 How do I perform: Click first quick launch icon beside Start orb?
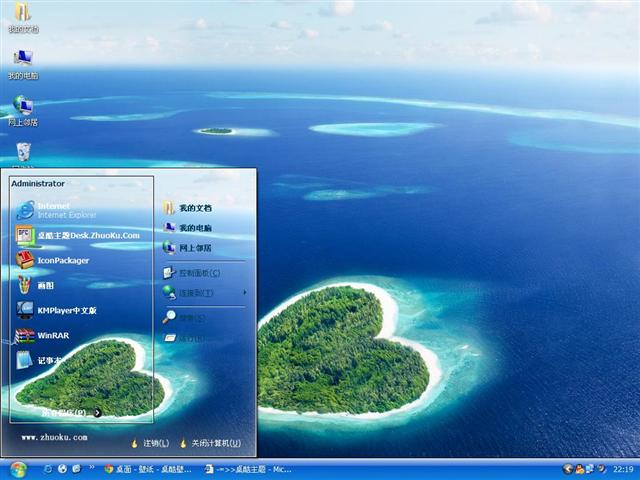click(48, 469)
